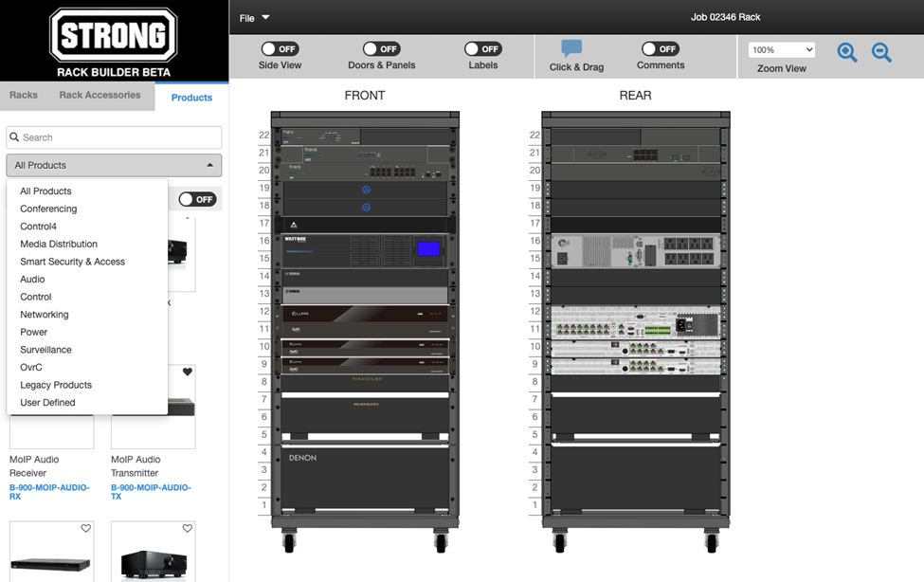Click the zoom in magnifier icon
This screenshot has width=924, height=582.
pyautogui.click(x=847, y=52)
